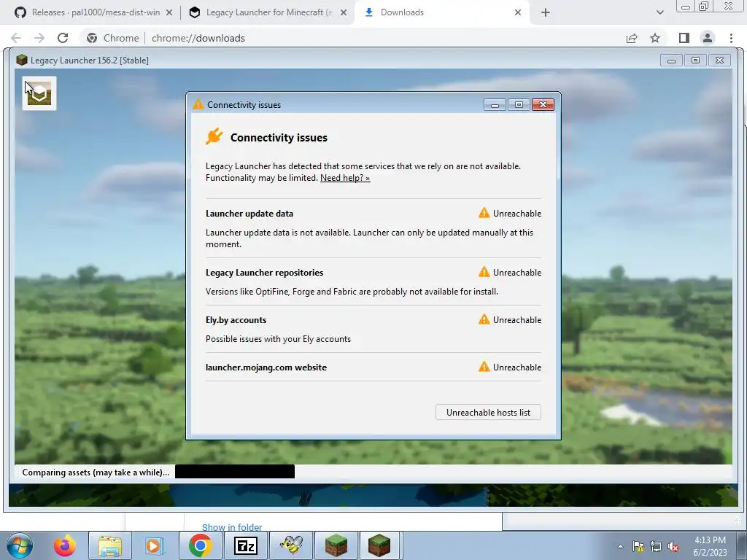Image resolution: width=747 pixels, height=560 pixels.
Task: Click Ely.by accounts heading
Action: [236, 320]
